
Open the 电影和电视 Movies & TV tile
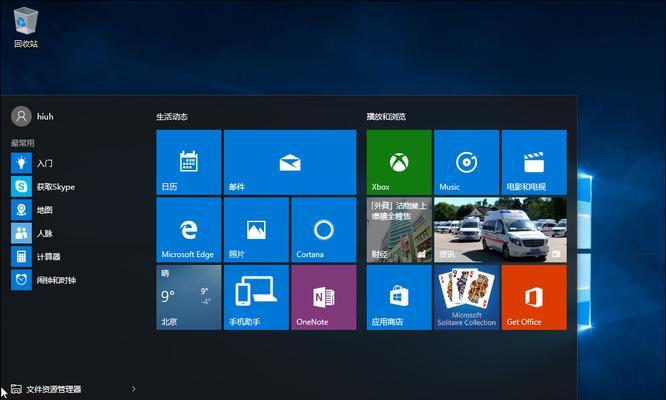coord(534,162)
